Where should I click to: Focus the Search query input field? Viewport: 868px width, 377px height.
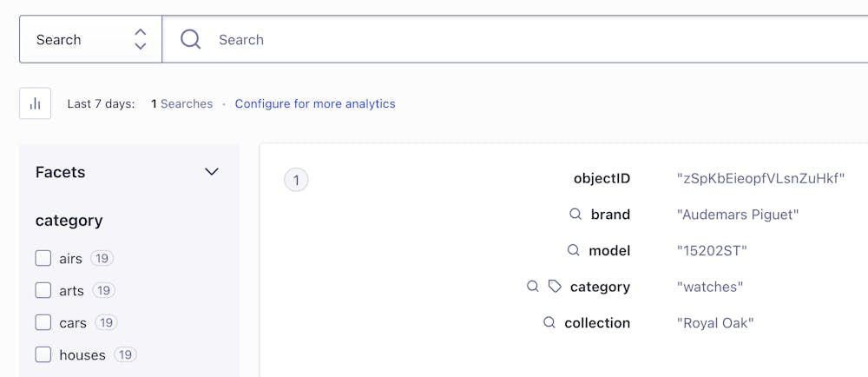[521, 39]
